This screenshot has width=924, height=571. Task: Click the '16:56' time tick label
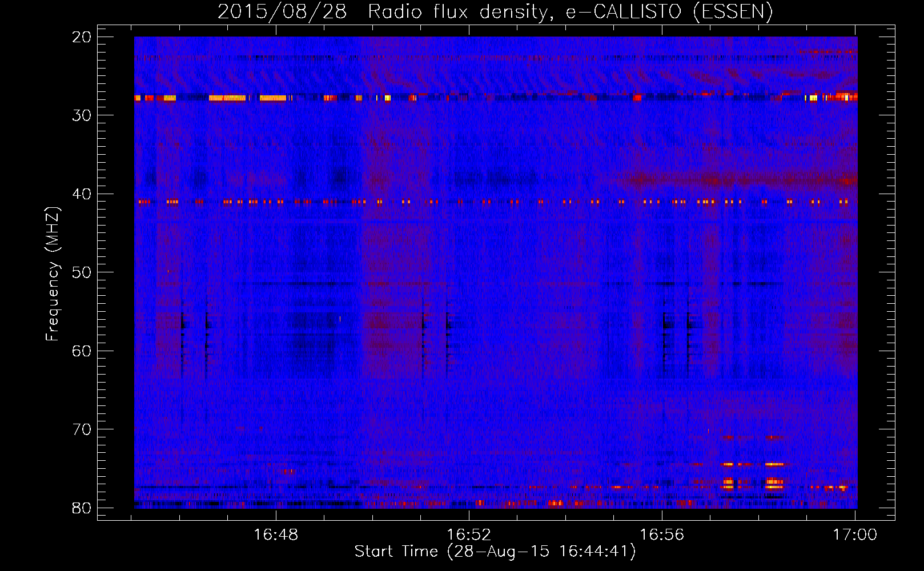(662, 535)
